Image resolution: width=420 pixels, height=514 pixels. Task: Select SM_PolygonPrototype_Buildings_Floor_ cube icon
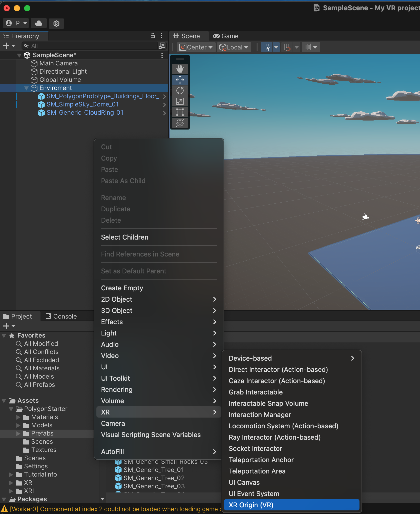coord(41,96)
